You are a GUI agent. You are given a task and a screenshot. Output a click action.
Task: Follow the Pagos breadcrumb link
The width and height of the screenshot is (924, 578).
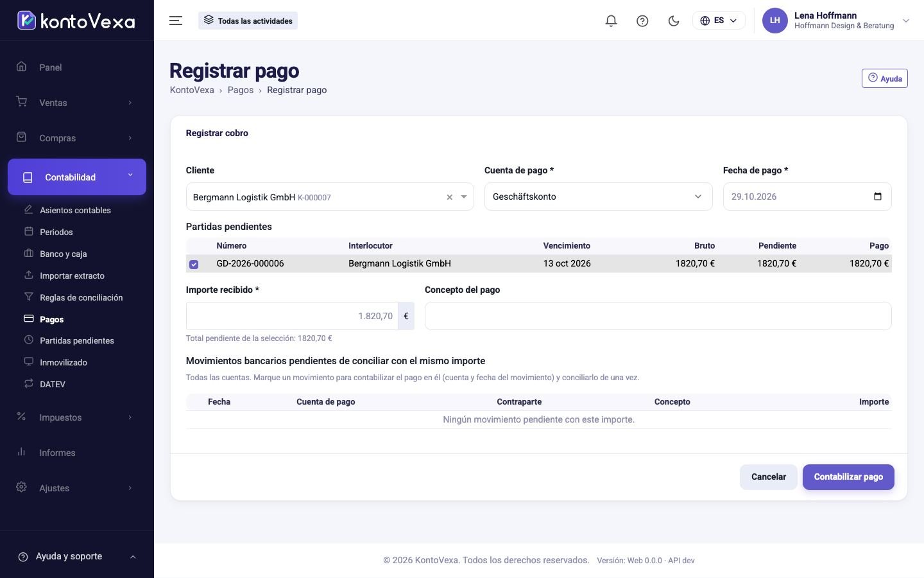[x=240, y=90]
